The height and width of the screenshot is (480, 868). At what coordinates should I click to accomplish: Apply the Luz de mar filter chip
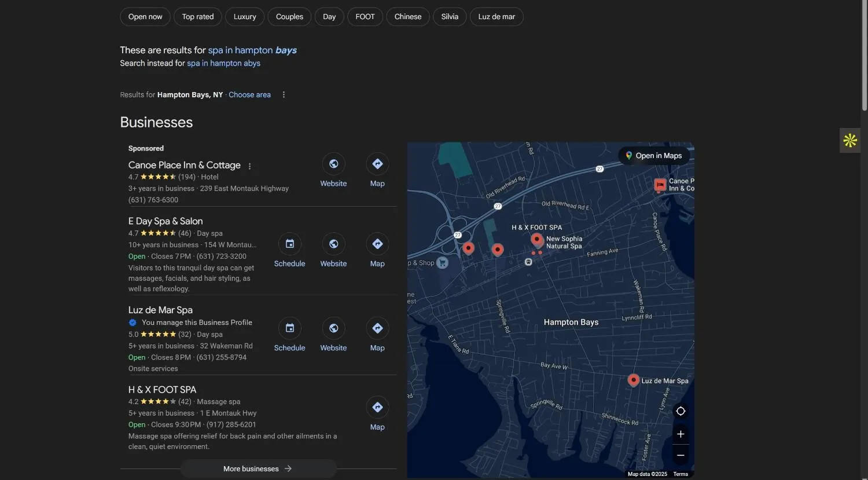(496, 17)
